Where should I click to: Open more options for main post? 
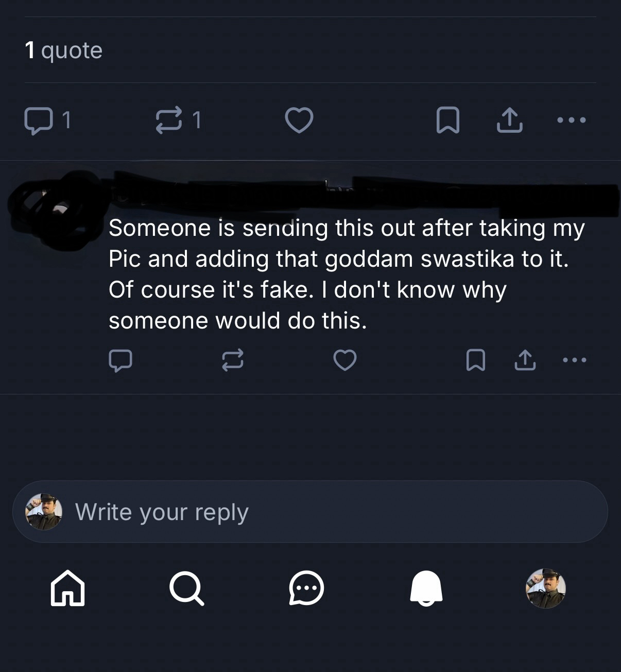click(572, 120)
